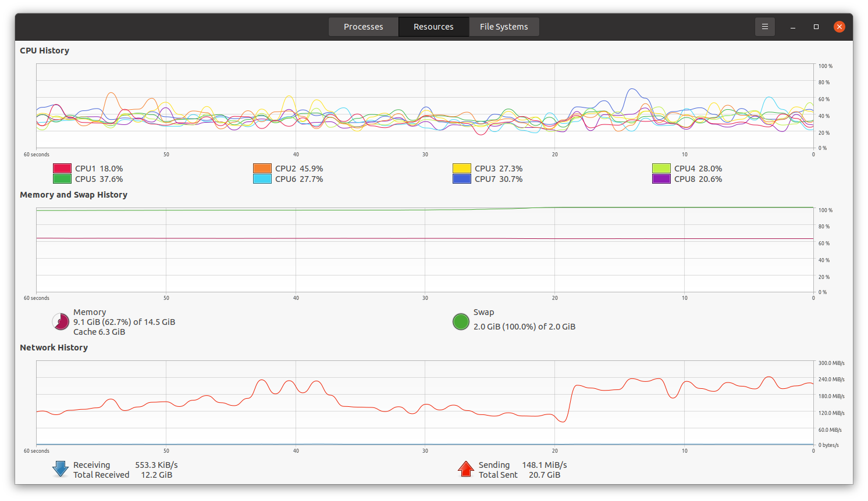Click the 553.3 KiB/s receiving rate
The height and width of the screenshot is (501, 868).
156,465
